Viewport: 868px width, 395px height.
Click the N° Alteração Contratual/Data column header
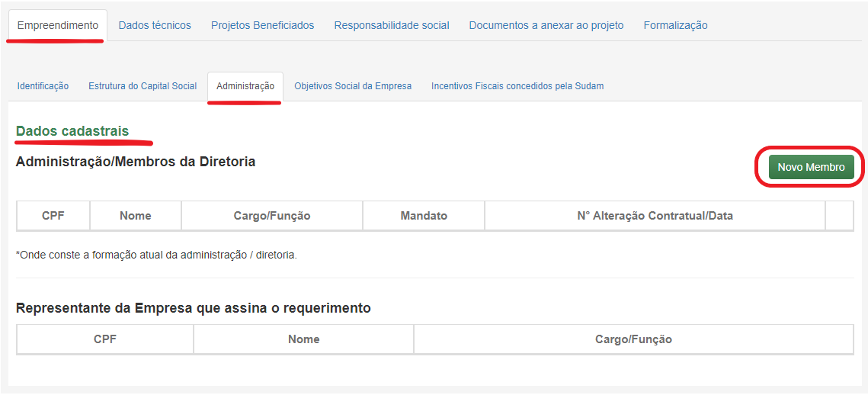[655, 216]
